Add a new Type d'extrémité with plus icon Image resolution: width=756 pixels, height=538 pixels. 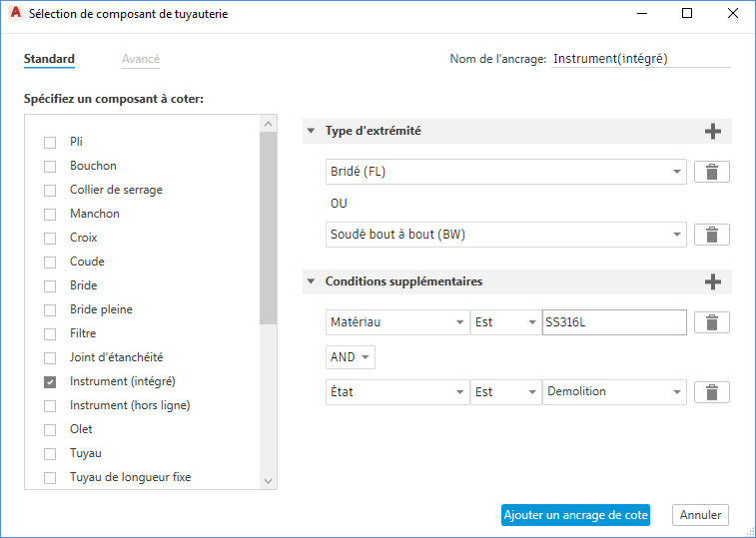(x=712, y=132)
